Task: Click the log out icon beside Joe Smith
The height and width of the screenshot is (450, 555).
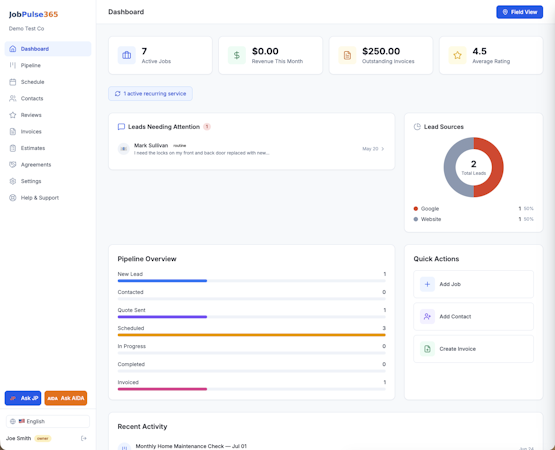Action: point(84,438)
